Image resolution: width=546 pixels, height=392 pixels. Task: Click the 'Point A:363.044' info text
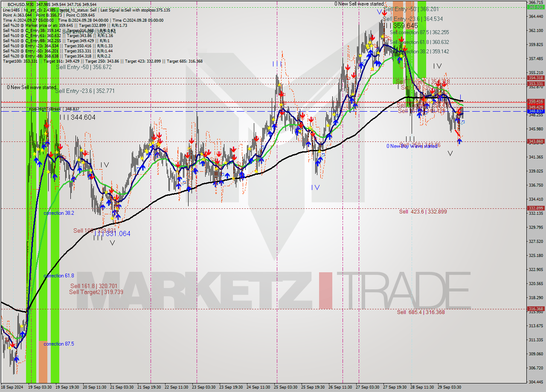(x=17, y=15)
